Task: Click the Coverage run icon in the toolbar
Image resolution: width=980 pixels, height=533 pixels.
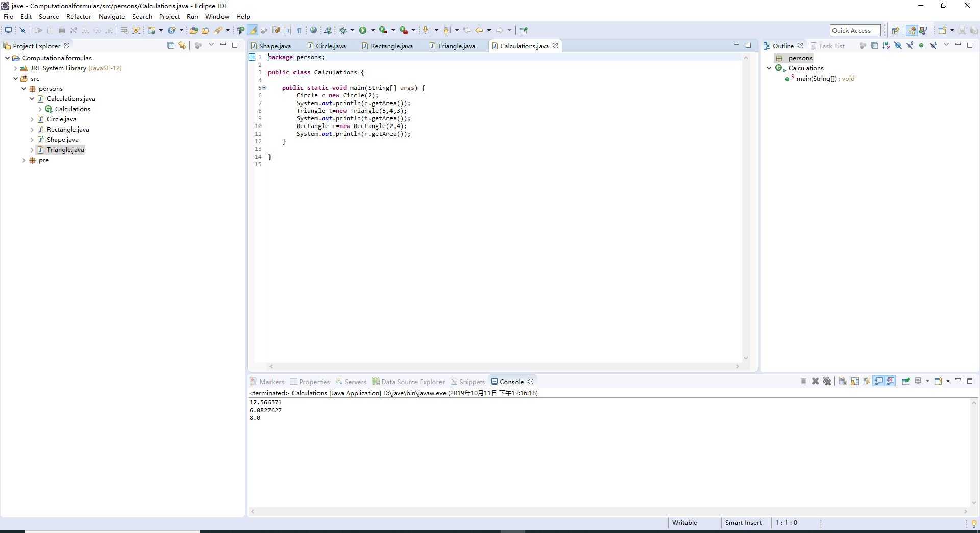Action: (x=383, y=30)
